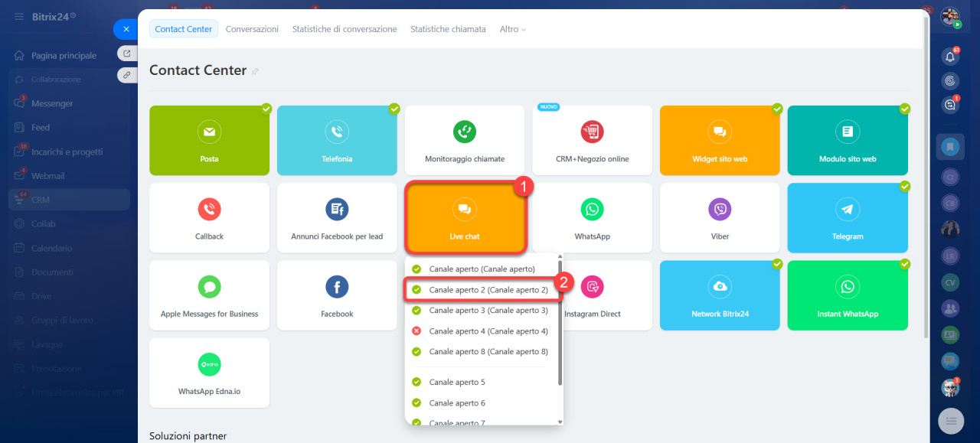Open notifications bell in right sidebar

coord(950,57)
